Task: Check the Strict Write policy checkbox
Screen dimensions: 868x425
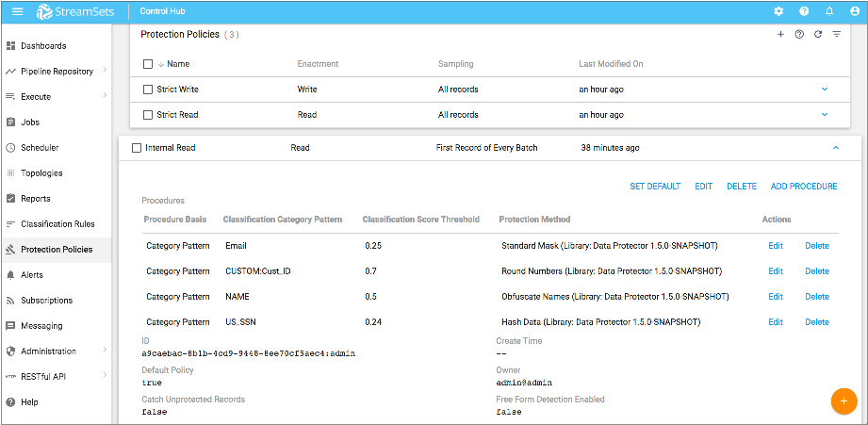Action: point(147,90)
